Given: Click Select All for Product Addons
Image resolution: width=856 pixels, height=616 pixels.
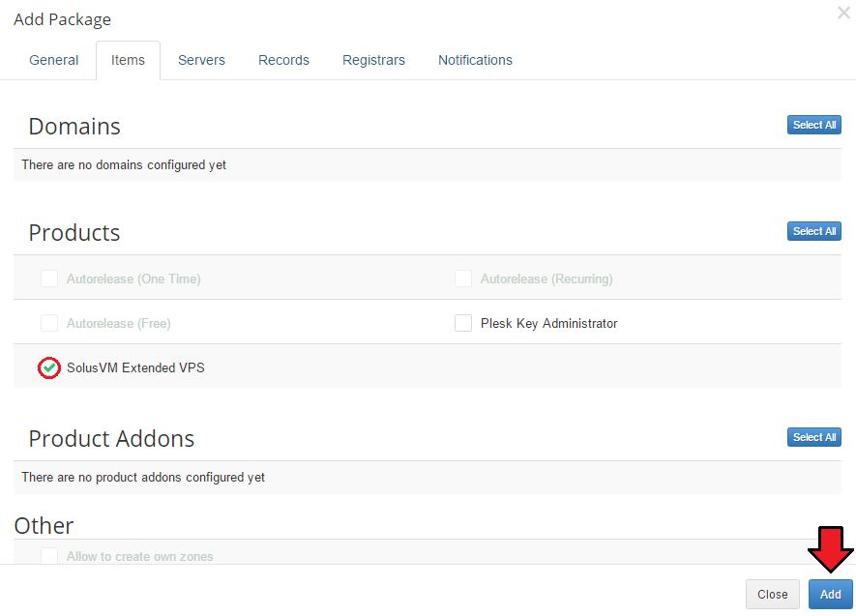Looking at the screenshot, I should [814, 437].
